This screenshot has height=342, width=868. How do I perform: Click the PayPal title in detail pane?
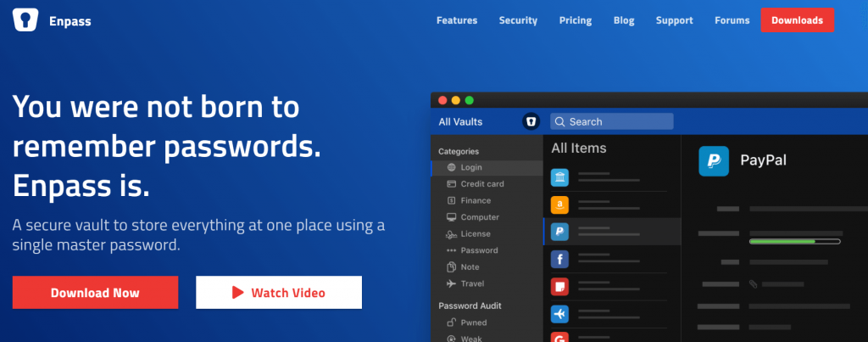tap(764, 160)
